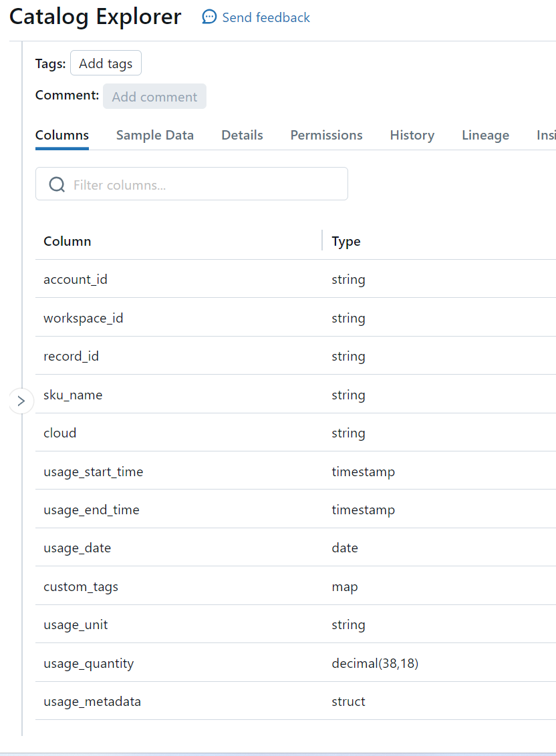Switch to the Details tab
This screenshot has height=756, width=556.
pos(242,136)
